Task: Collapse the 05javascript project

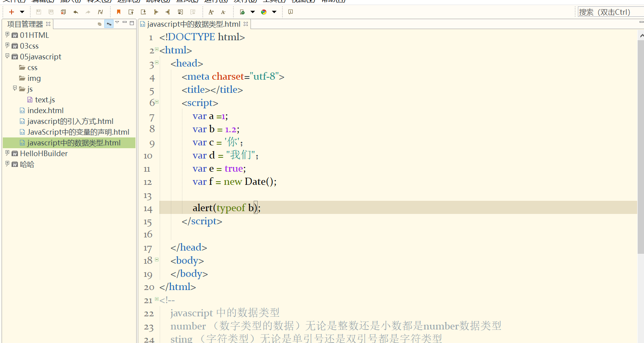Action: click(7, 56)
